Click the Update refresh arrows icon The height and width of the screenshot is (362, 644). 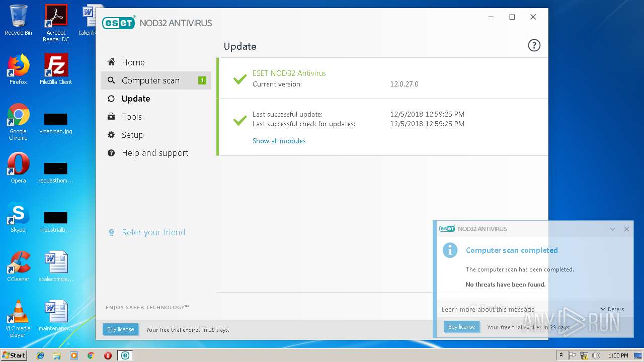111,99
